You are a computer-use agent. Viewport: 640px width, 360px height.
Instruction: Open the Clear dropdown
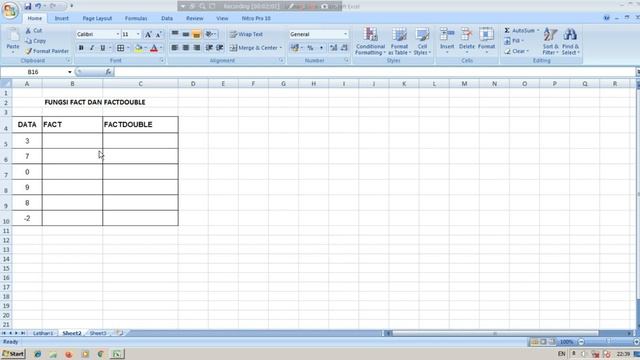click(516, 51)
